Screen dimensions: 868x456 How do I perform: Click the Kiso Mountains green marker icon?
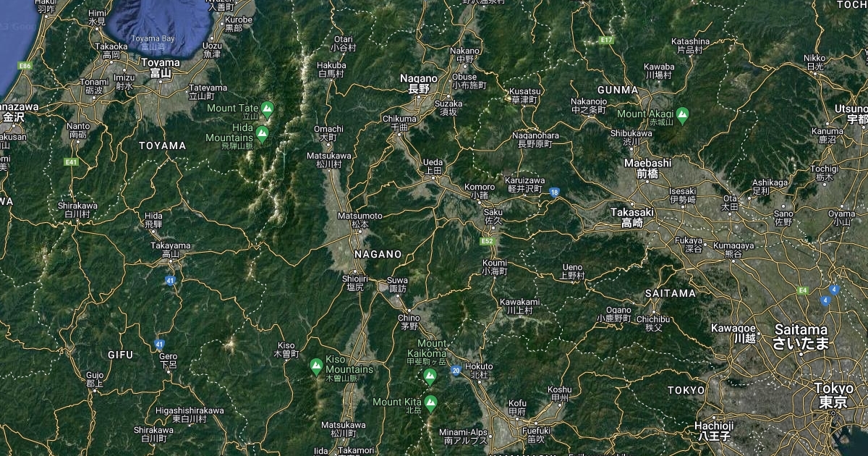pyautogui.click(x=316, y=366)
